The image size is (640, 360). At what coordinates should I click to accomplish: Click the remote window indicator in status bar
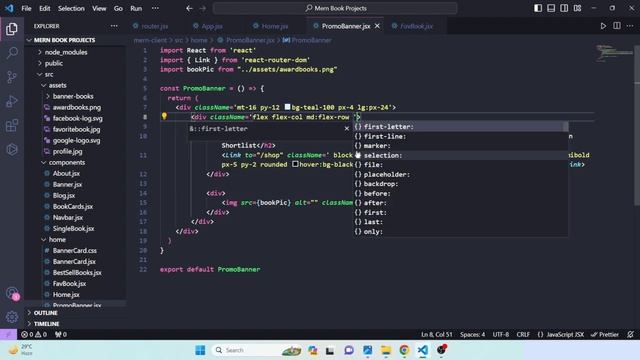point(8,334)
